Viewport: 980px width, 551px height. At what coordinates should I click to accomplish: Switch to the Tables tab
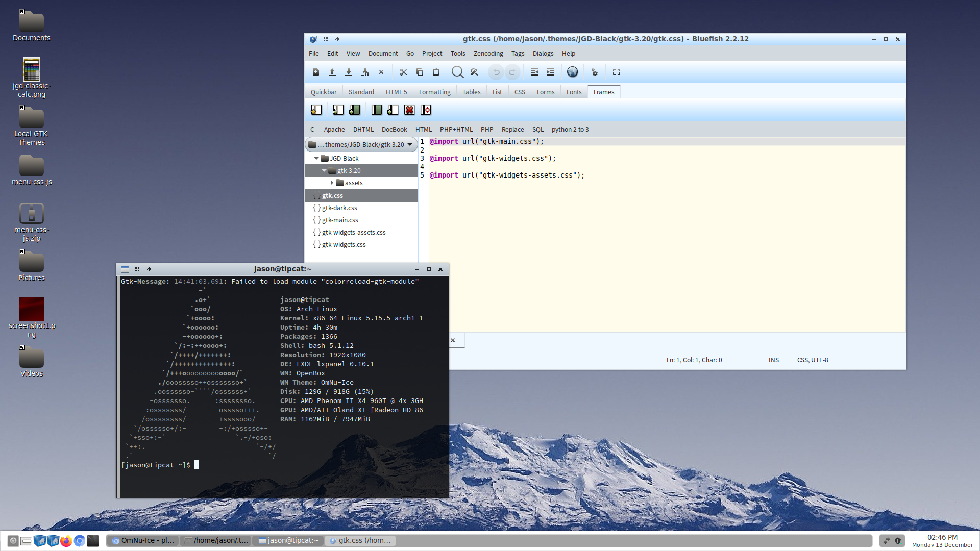point(472,92)
